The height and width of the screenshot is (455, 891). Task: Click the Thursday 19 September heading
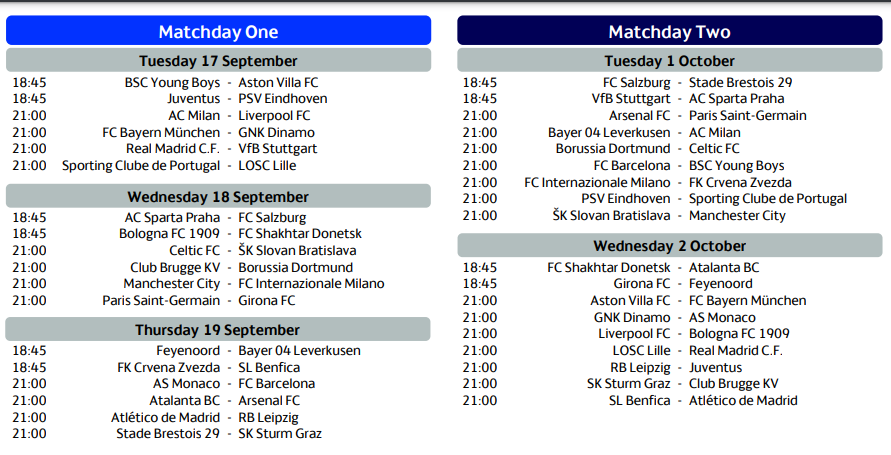click(218, 329)
